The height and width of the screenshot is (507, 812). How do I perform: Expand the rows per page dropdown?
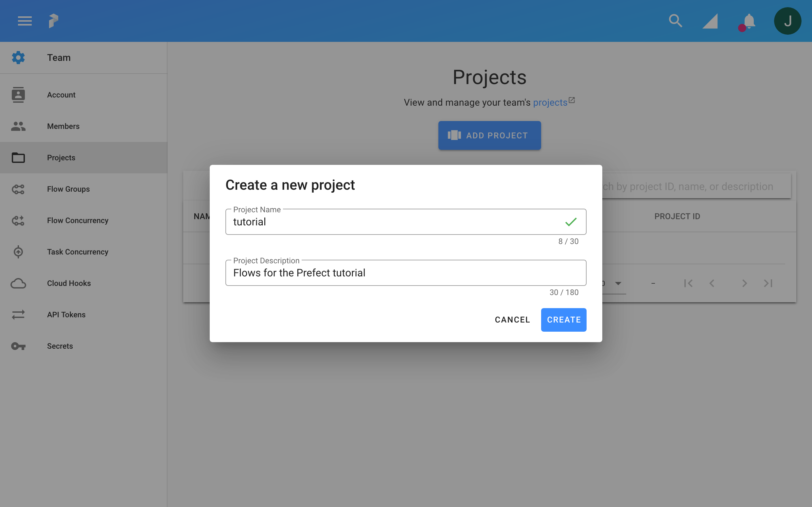tap(618, 283)
